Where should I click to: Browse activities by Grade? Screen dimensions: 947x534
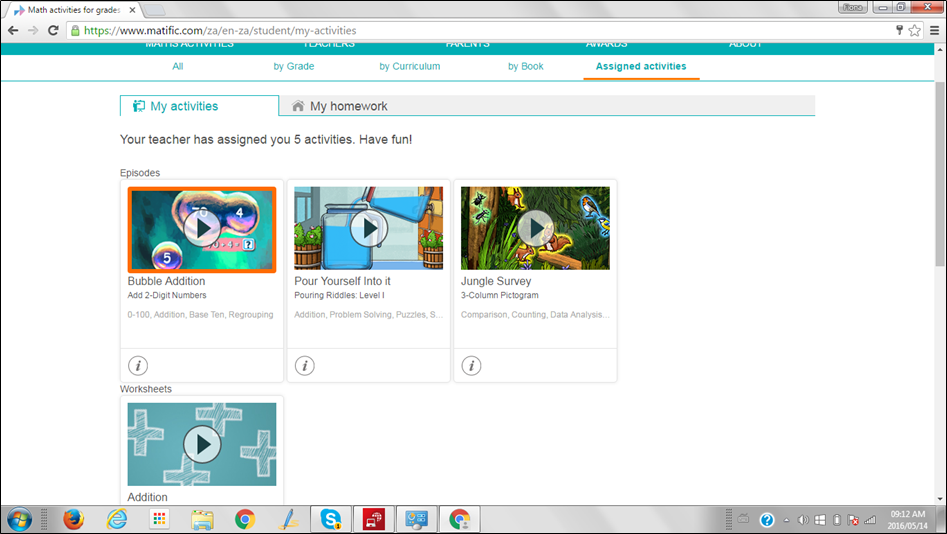tap(294, 66)
